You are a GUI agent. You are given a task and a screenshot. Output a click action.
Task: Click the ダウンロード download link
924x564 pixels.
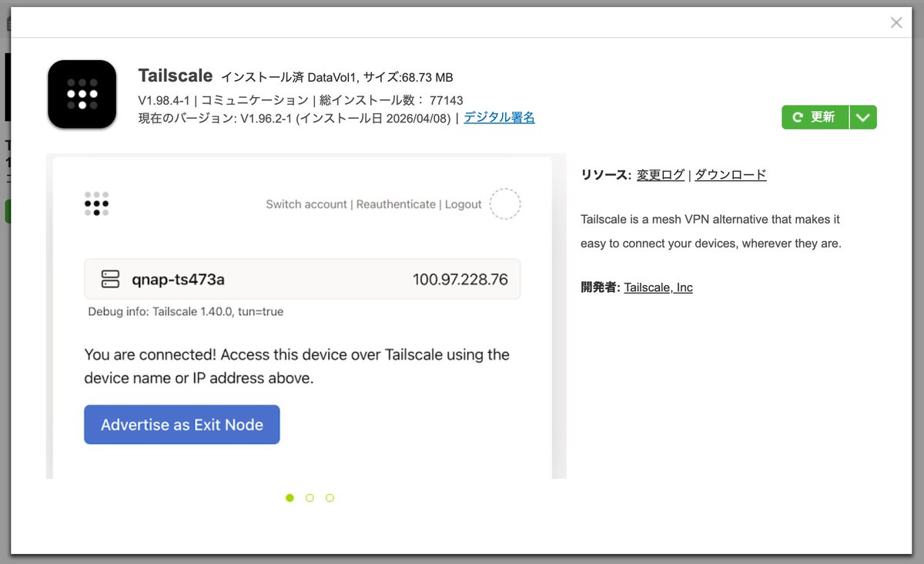(731, 175)
